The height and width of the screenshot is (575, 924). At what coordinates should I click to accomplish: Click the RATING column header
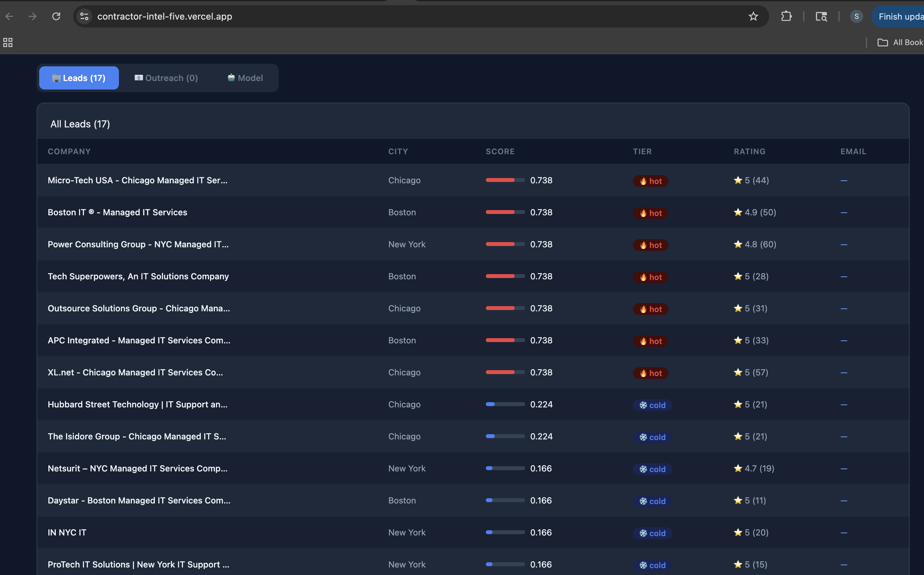(x=750, y=151)
